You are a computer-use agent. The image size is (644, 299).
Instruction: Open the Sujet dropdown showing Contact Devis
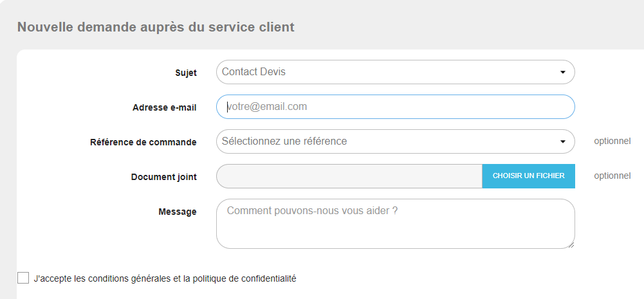pyautogui.click(x=386, y=72)
